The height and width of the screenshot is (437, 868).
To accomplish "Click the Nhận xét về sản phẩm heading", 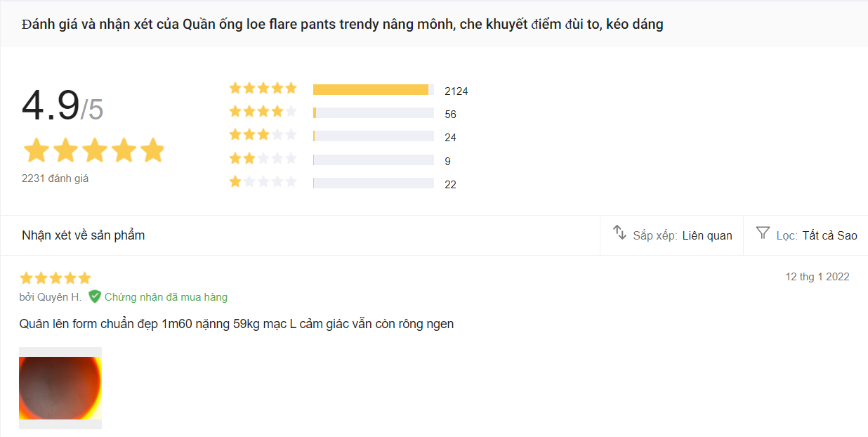I will click(83, 235).
